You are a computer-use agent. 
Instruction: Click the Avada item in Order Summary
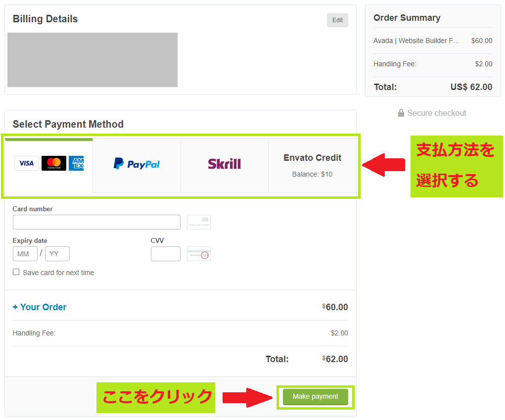[x=416, y=41]
